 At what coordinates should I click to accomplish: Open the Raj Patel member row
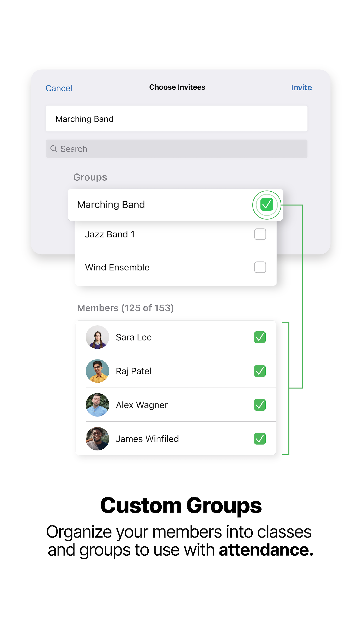176,371
